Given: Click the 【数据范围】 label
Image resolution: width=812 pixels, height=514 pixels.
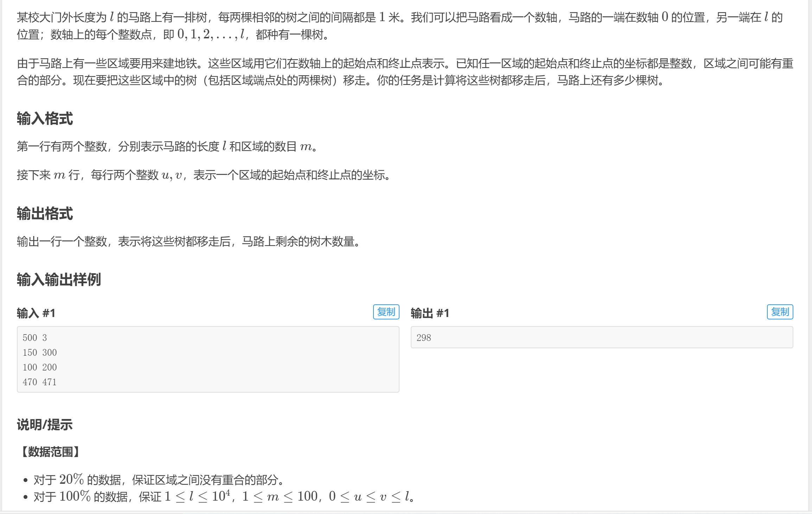Looking at the screenshot, I should (x=50, y=452).
